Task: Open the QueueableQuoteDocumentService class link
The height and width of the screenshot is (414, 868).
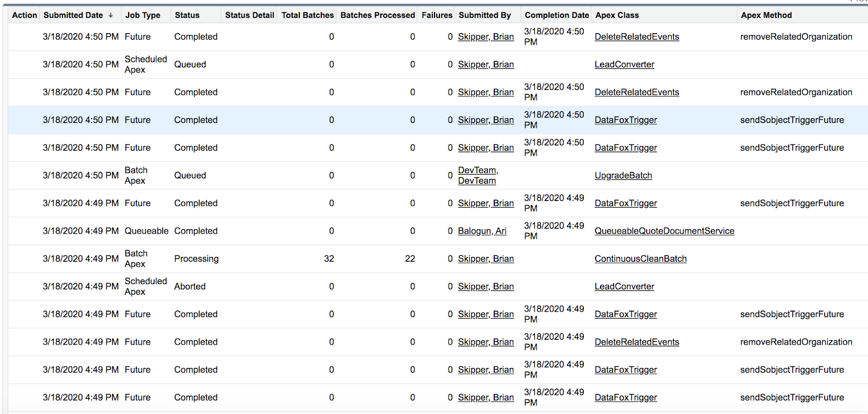Action: pyautogui.click(x=664, y=231)
